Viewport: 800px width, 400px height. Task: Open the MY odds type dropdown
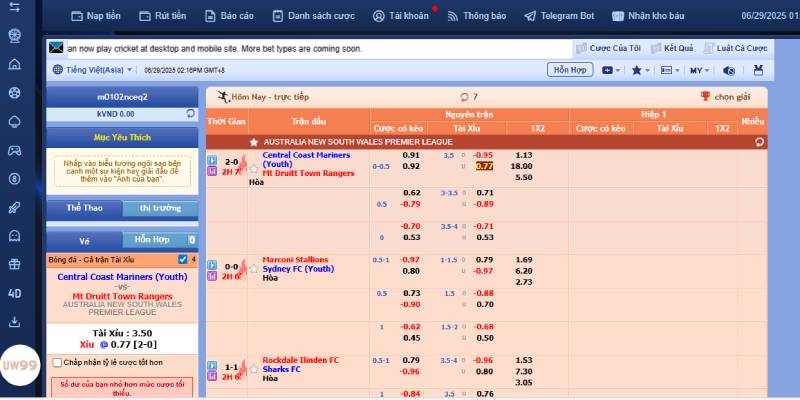(x=699, y=70)
